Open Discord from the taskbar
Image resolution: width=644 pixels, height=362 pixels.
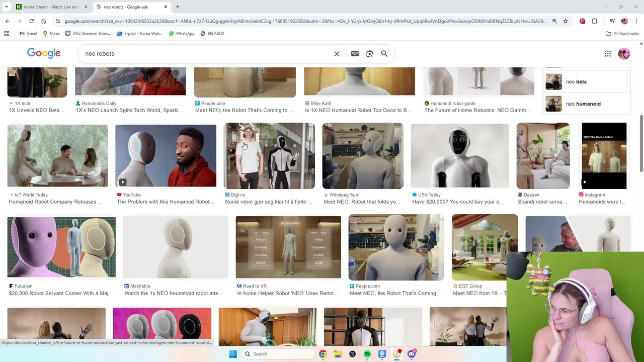click(x=412, y=354)
